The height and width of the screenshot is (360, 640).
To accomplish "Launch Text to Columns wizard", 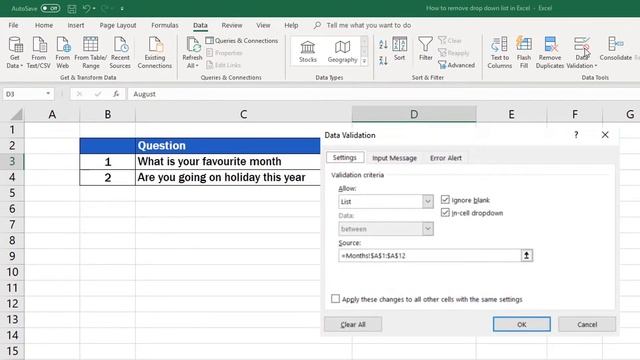I will [500, 52].
